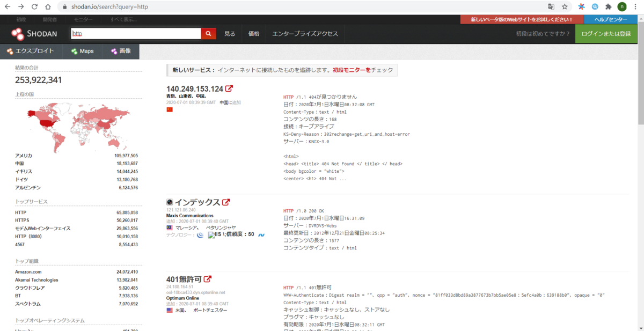This screenshot has width=644, height=331.
Task: Open the Chrome profile avatar
Action: pos(622,7)
